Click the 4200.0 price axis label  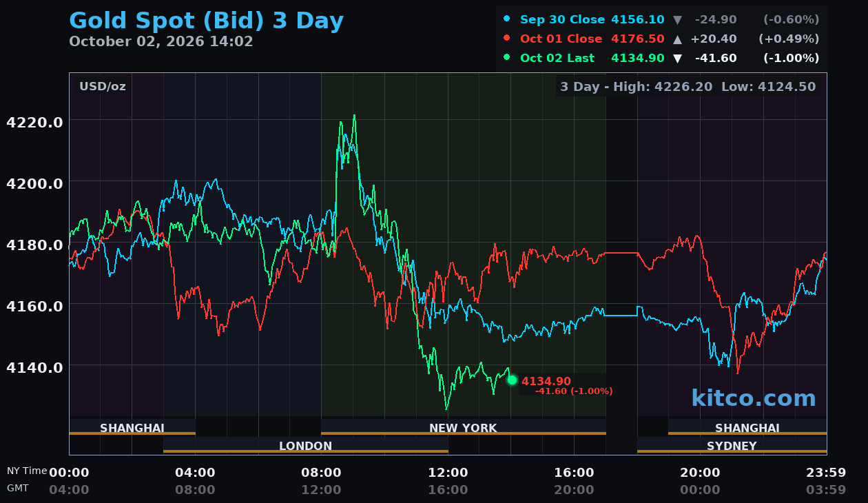click(34, 183)
